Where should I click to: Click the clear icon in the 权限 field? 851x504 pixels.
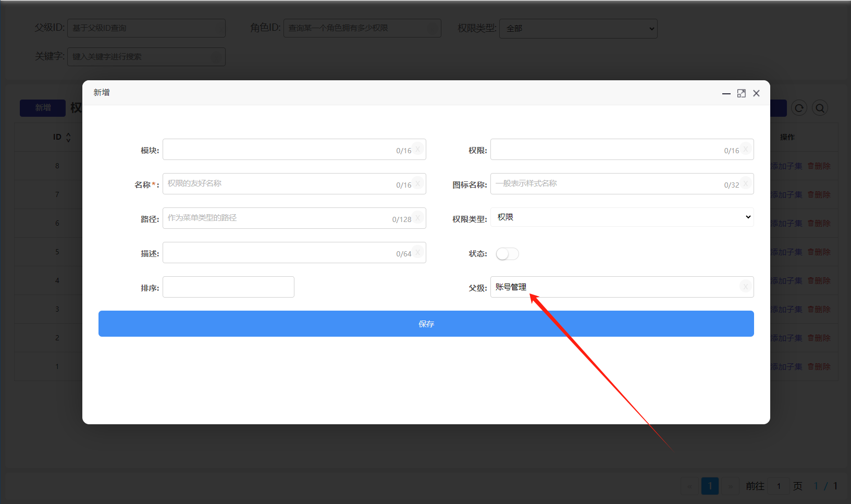point(746,150)
